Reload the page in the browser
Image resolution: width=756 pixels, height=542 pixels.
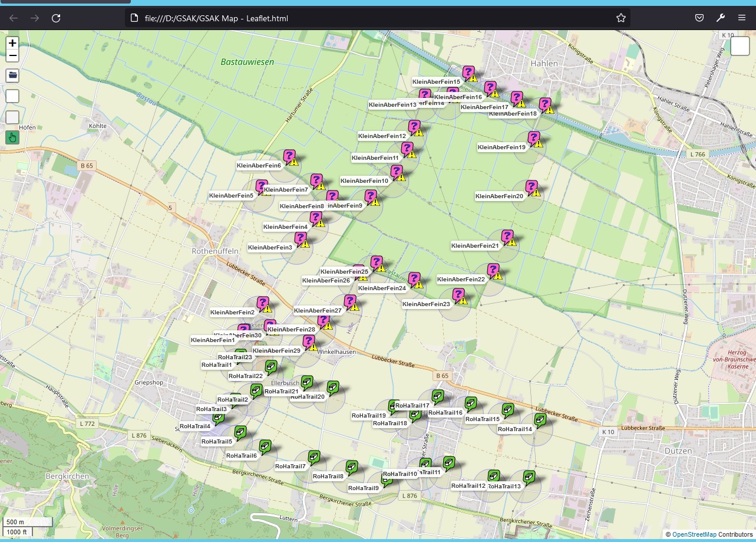coord(56,18)
